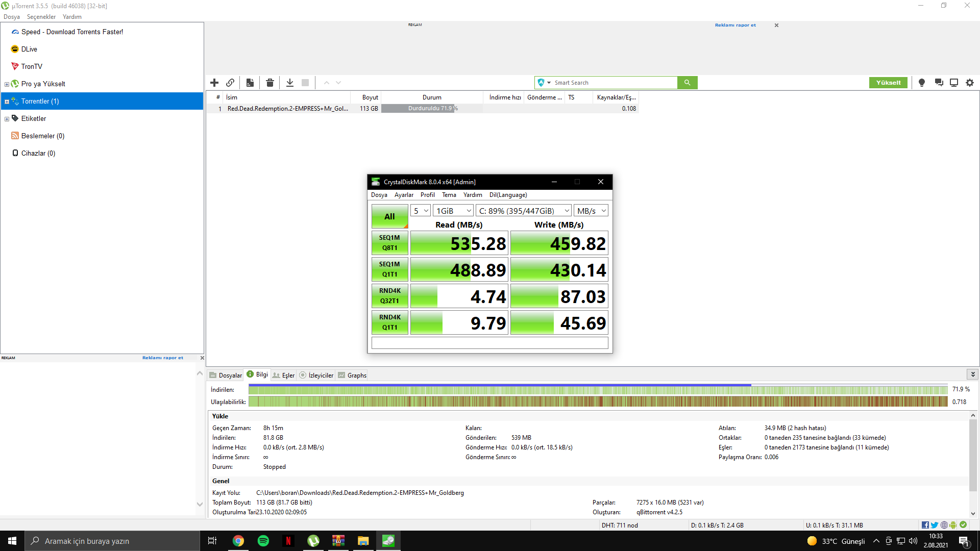Click Add Torrent from URL link icon
This screenshot has width=980, height=551.
[x=230, y=83]
